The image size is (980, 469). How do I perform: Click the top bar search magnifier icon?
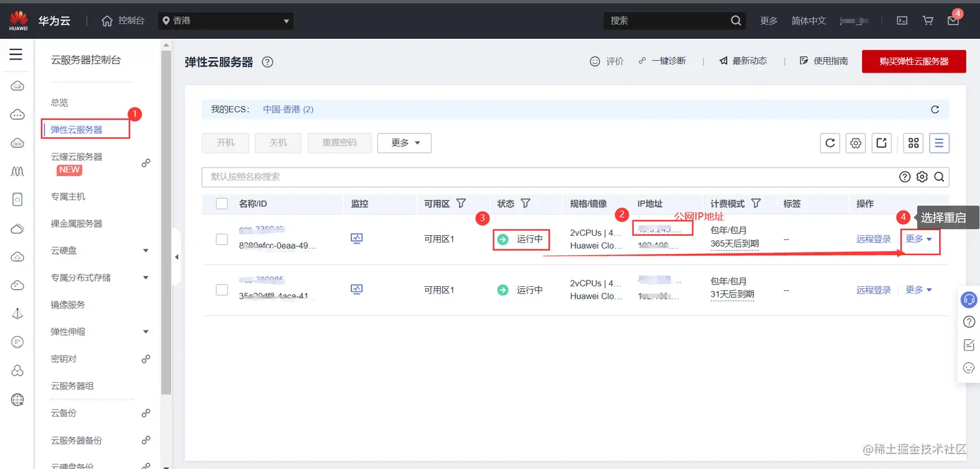tap(736, 21)
